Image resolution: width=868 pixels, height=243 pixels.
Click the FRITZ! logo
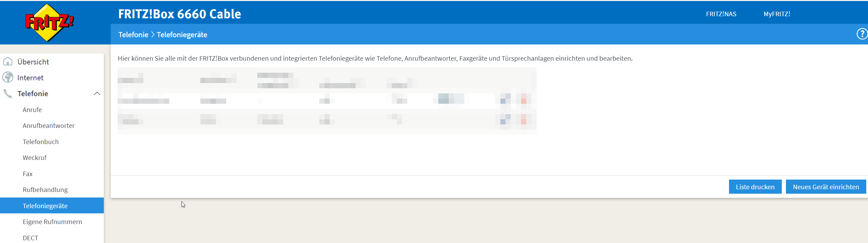coord(50,22)
